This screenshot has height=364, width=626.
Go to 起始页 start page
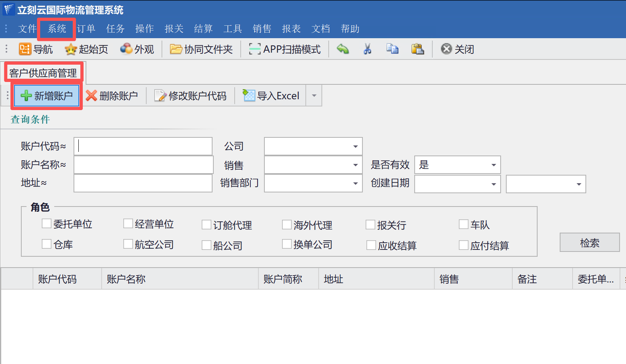tap(86, 49)
